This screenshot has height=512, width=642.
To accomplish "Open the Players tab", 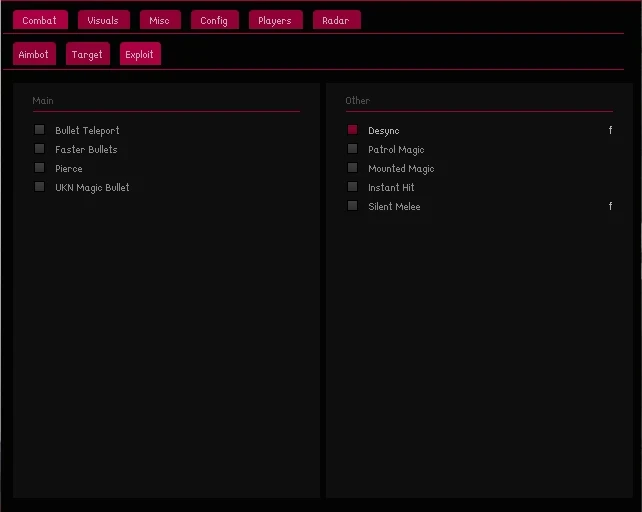I will (x=276, y=20).
